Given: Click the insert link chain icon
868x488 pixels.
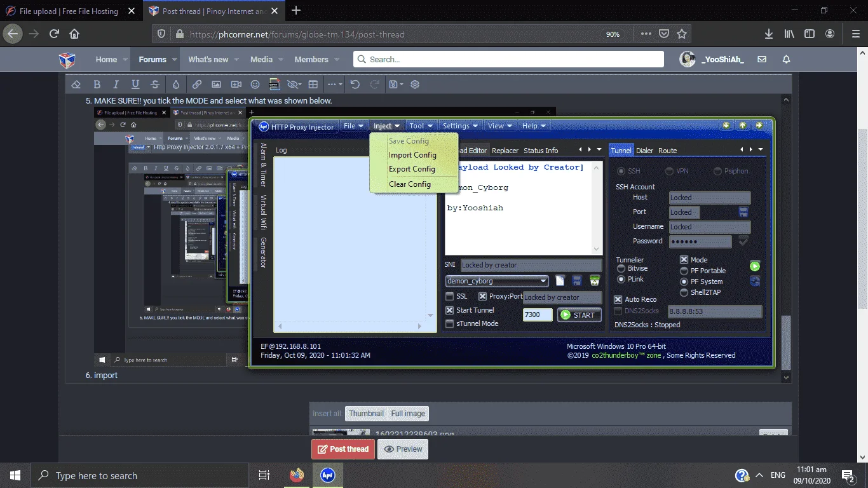Looking at the screenshot, I should (197, 85).
